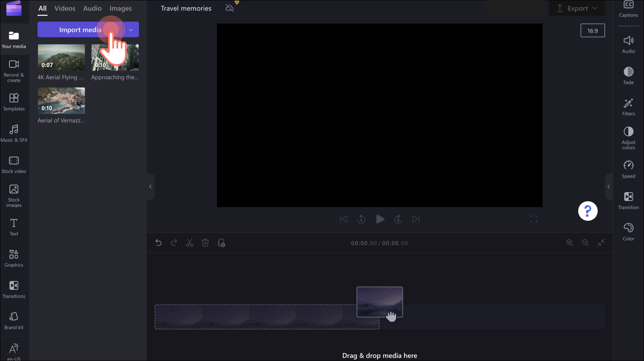The width and height of the screenshot is (644, 361).
Task: Undo the last action
Action: (x=158, y=243)
